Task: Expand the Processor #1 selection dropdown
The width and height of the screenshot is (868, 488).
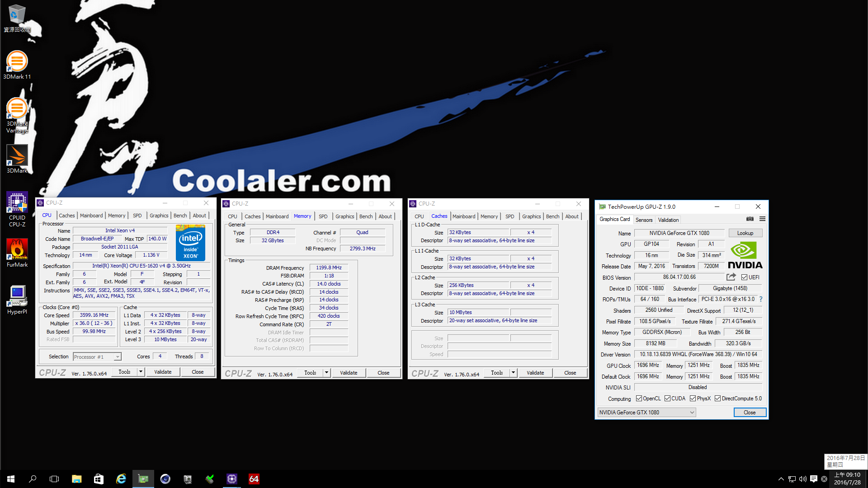Action: coord(118,357)
